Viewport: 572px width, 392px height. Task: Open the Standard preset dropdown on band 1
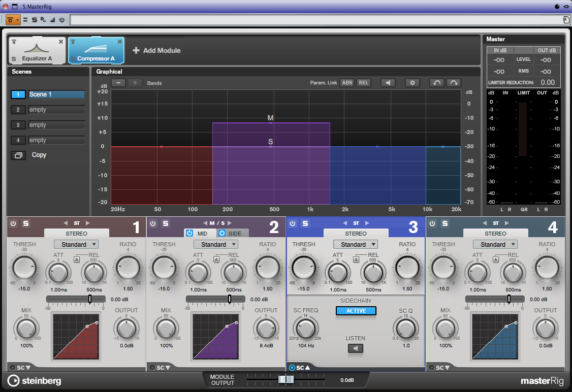pyautogui.click(x=76, y=244)
